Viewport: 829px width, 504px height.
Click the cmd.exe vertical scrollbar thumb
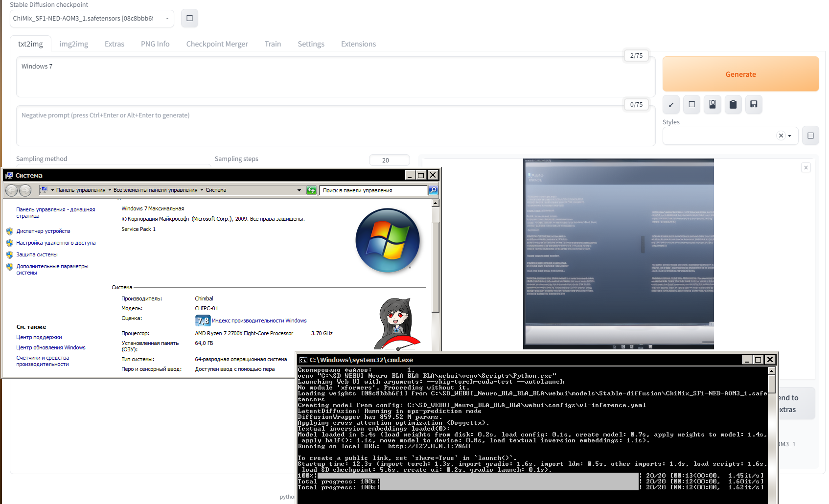coord(772,384)
